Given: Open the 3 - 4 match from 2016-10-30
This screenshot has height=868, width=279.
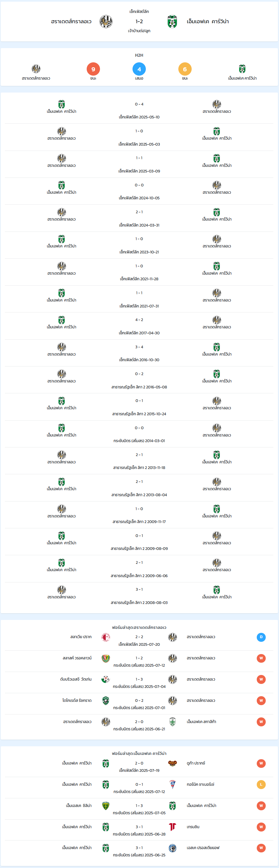Looking at the screenshot, I should point(139,353).
